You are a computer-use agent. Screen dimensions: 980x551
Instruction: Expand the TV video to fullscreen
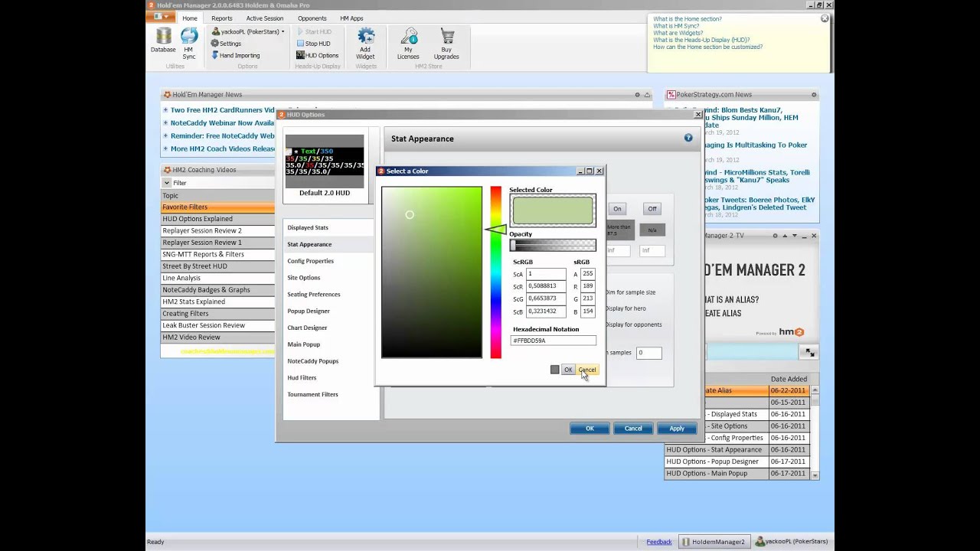click(809, 352)
